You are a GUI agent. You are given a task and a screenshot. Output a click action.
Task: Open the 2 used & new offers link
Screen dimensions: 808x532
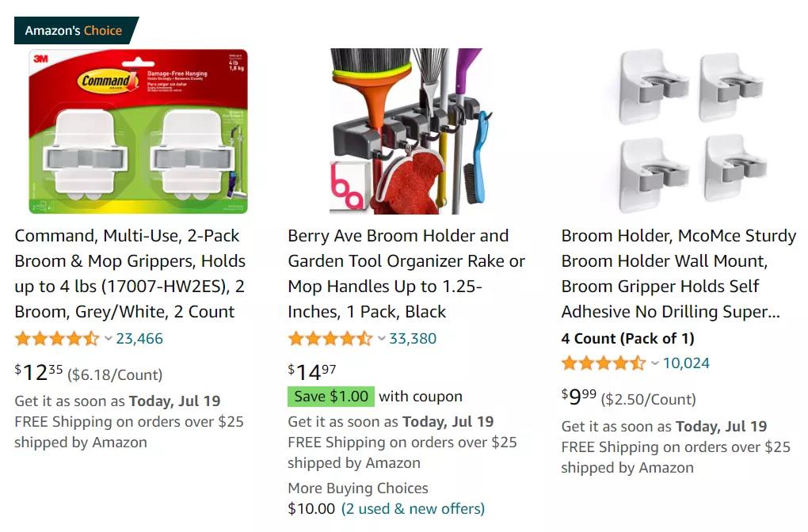pos(413,508)
